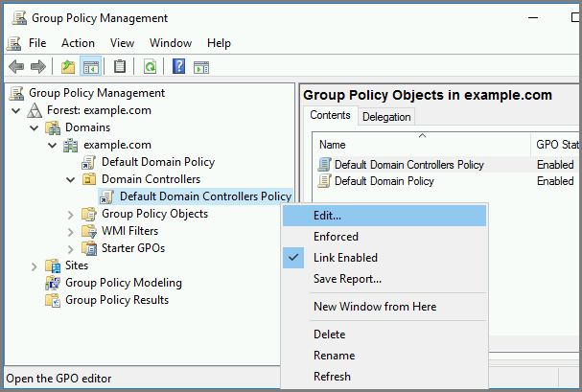This screenshot has height=392, width=582.
Task: Toggle Show/Hide Console Tree toolbar icon
Action: pyautogui.click(x=91, y=66)
